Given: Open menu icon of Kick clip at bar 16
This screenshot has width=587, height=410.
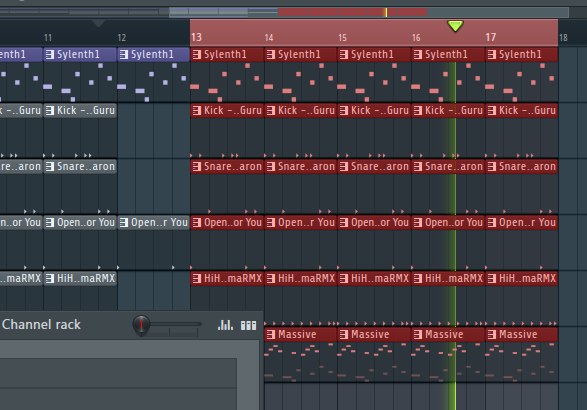Looking at the screenshot, I should (x=417, y=110).
